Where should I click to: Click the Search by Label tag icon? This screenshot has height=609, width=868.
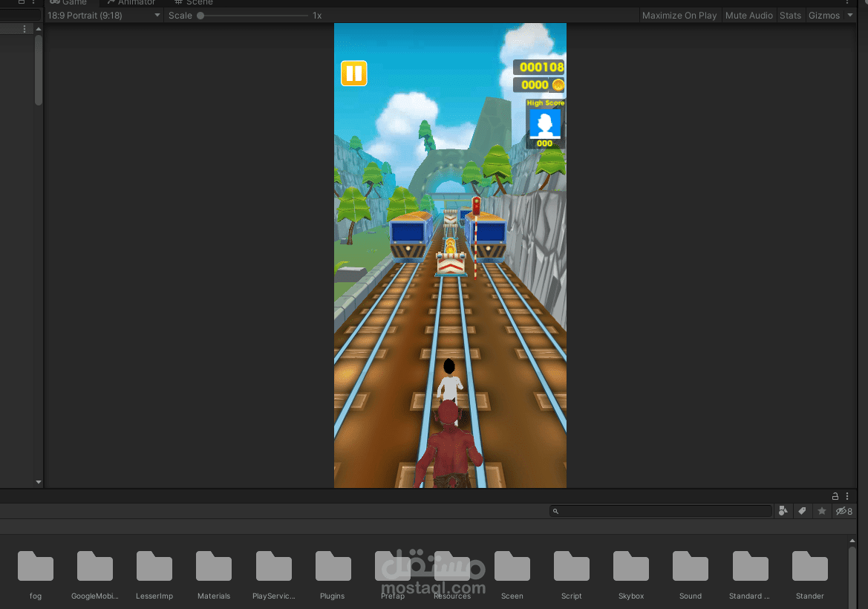tap(802, 511)
